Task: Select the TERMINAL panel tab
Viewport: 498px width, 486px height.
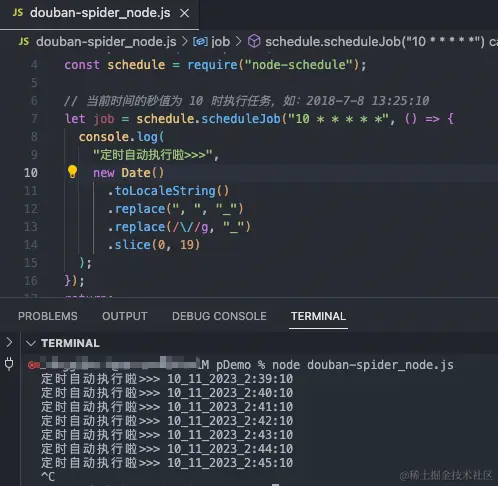Action: [318, 316]
